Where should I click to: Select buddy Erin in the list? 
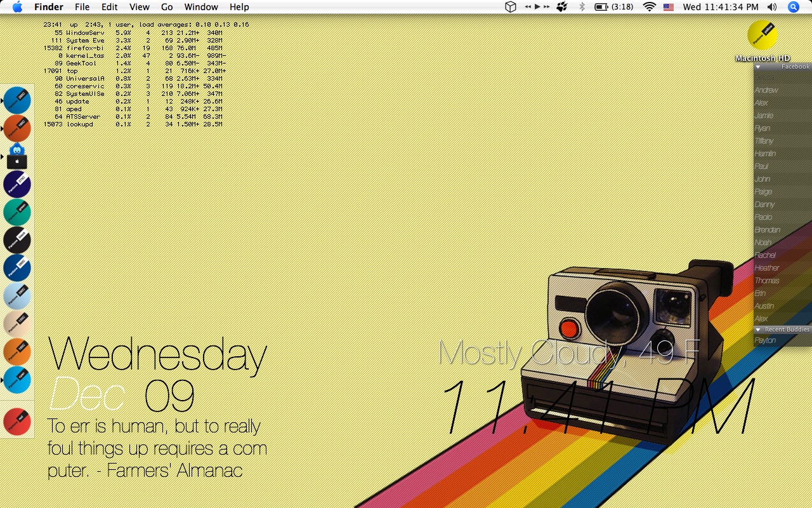(x=783, y=293)
